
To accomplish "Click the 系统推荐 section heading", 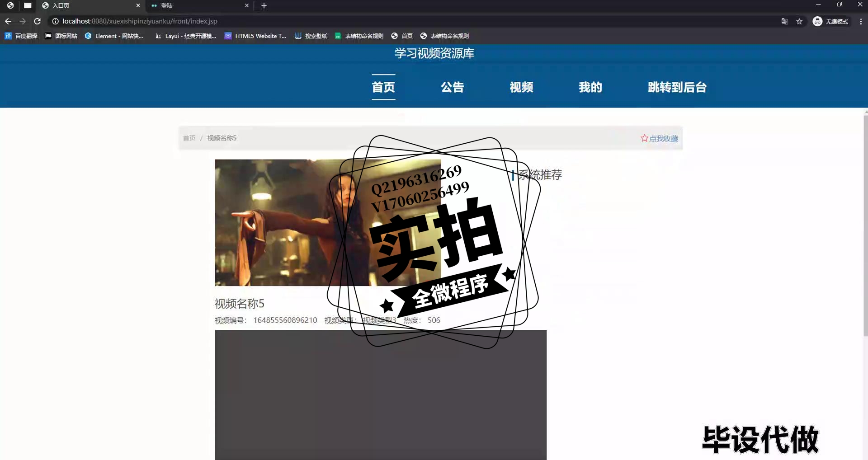I will pos(540,174).
